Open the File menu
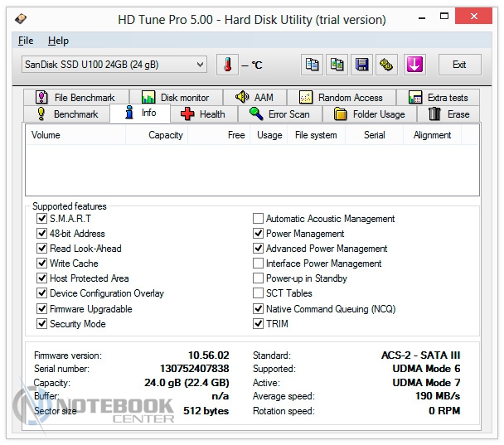The image size is (504, 445). coord(26,41)
